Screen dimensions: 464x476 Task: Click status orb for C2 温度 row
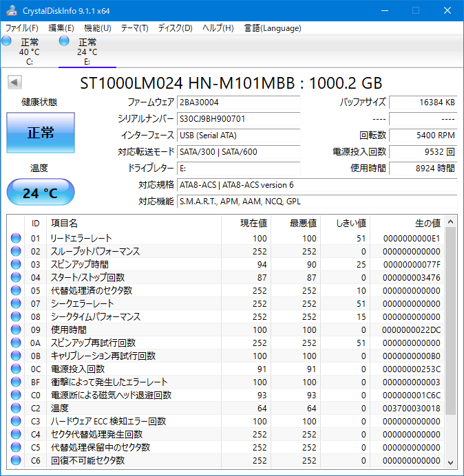pyautogui.click(x=16, y=408)
